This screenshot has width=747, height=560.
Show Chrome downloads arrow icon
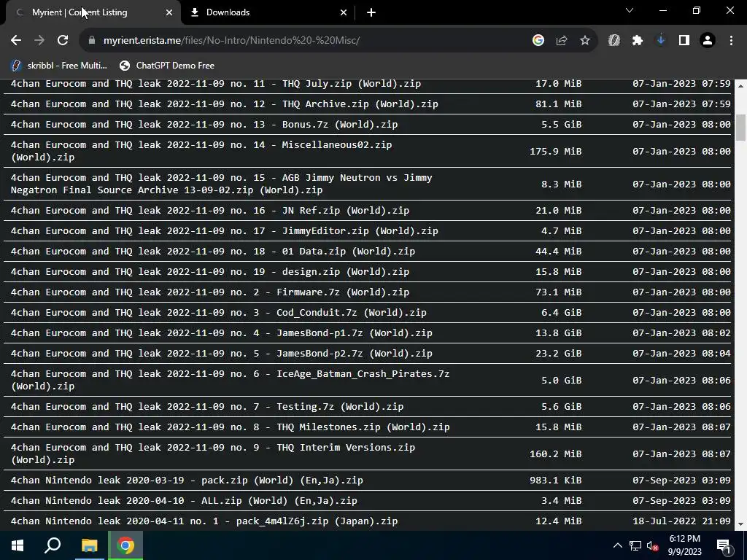(661, 41)
